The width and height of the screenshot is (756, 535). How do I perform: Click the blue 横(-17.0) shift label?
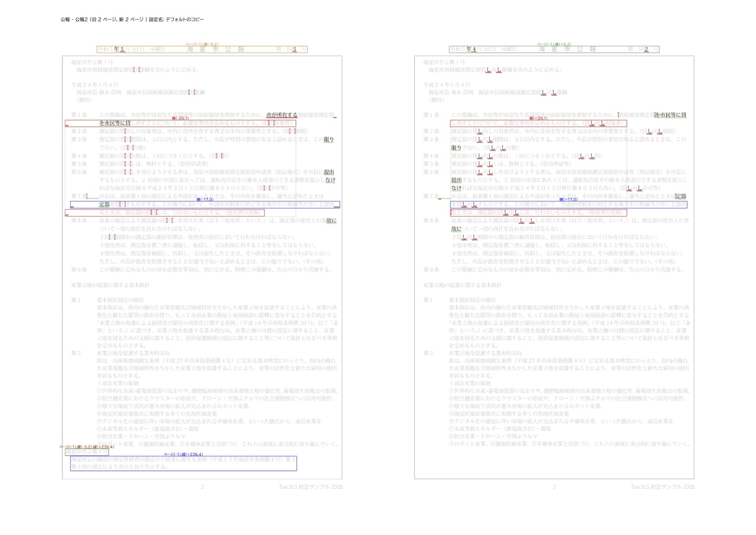click(x=205, y=199)
